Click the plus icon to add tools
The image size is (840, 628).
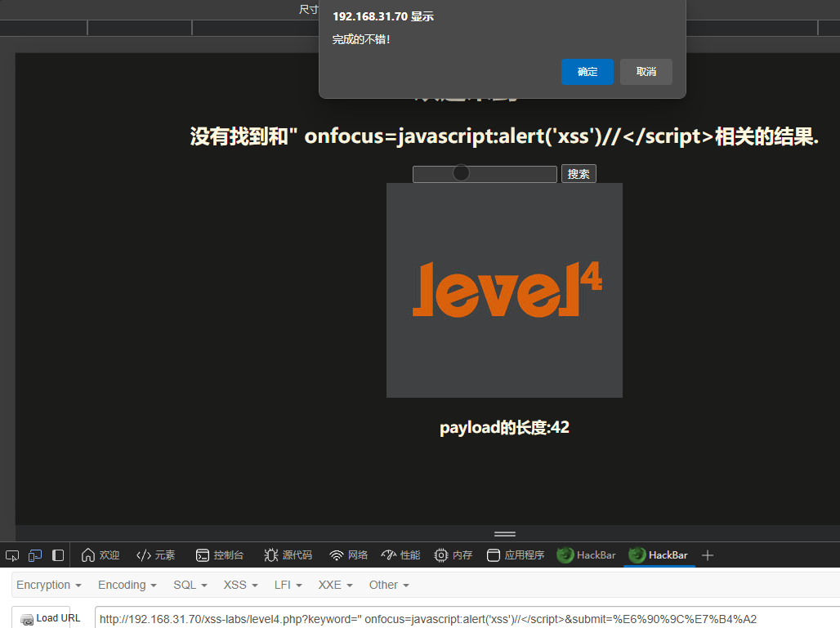coord(707,555)
